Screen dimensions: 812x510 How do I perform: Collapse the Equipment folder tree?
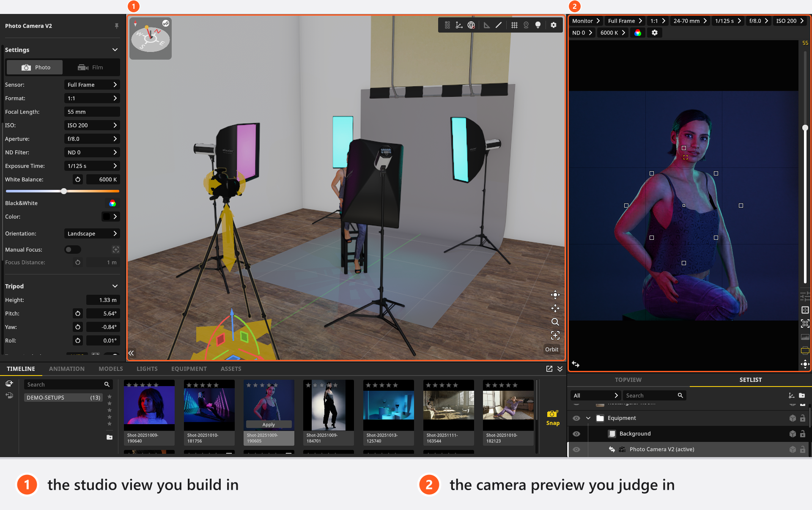[x=588, y=418]
